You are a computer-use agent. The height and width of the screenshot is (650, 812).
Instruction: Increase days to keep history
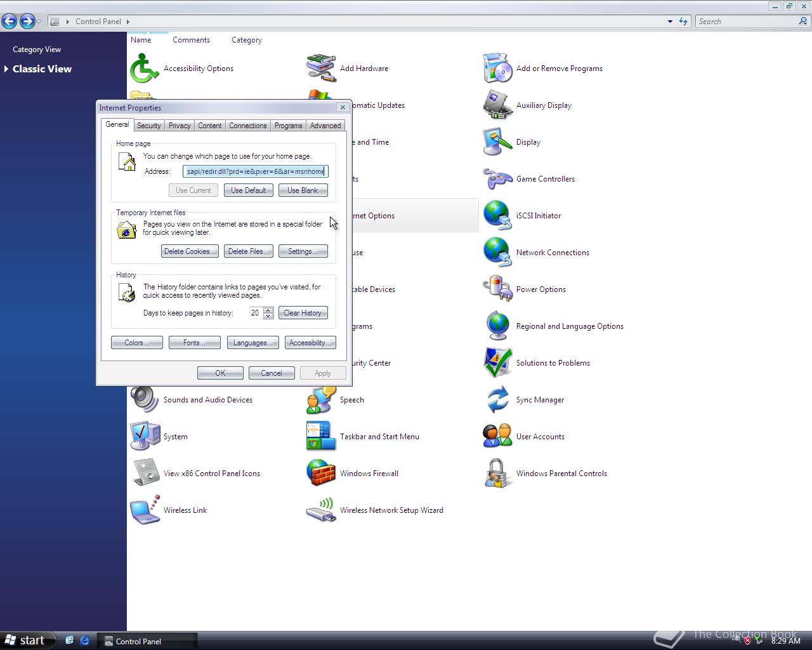coord(268,310)
